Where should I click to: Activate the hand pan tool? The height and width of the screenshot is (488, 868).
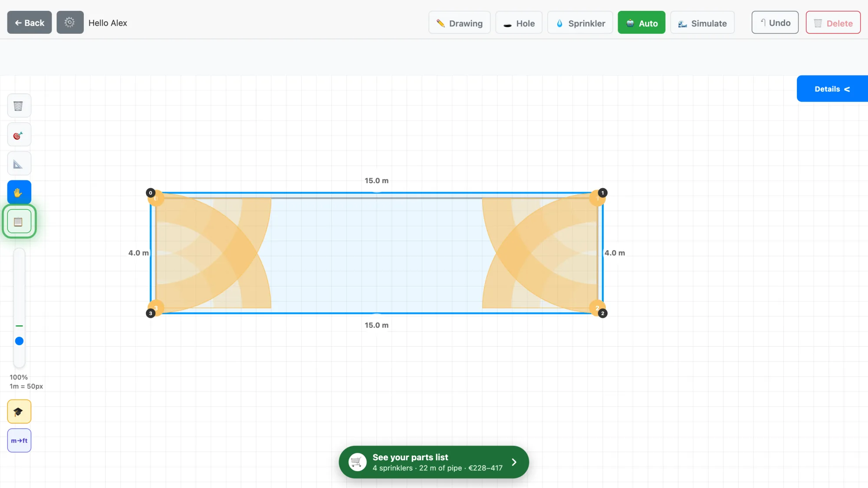19,193
